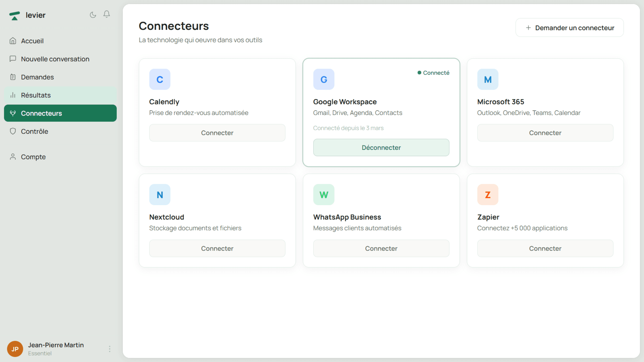Click the Contrôle shield icon
The image size is (644, 362).
pos(13,131)
